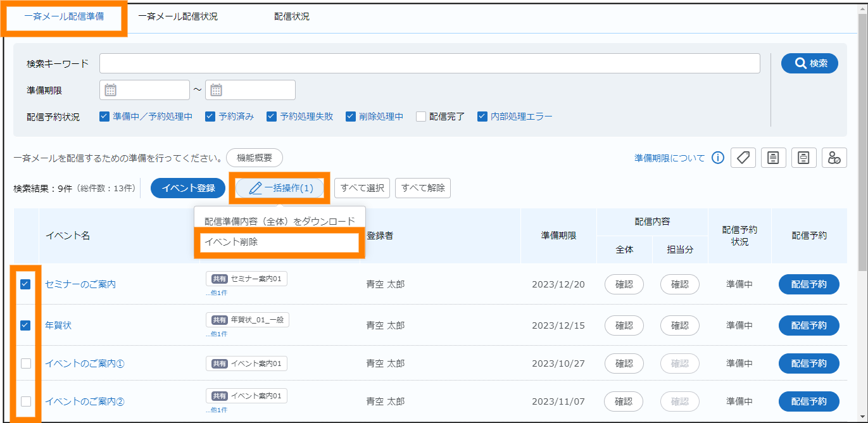Click the text-lines document icon button

[773, 158]
